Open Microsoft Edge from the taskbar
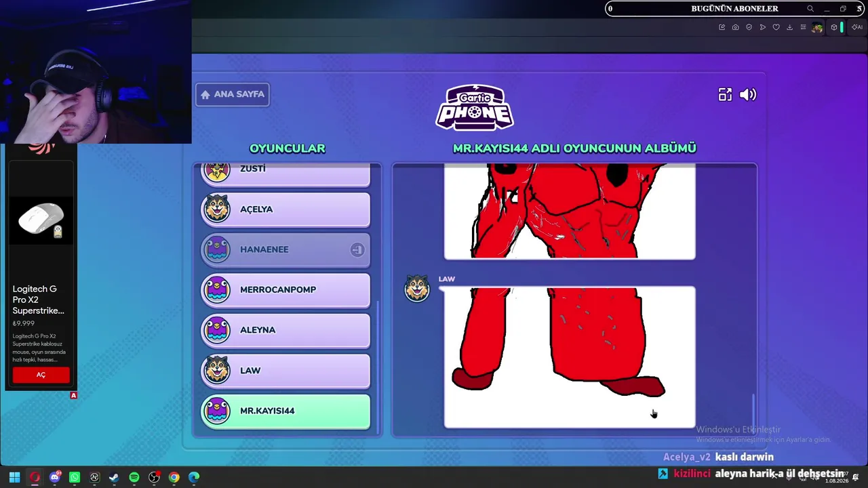The height and width of the screenshot is (488, 868). 194,477
